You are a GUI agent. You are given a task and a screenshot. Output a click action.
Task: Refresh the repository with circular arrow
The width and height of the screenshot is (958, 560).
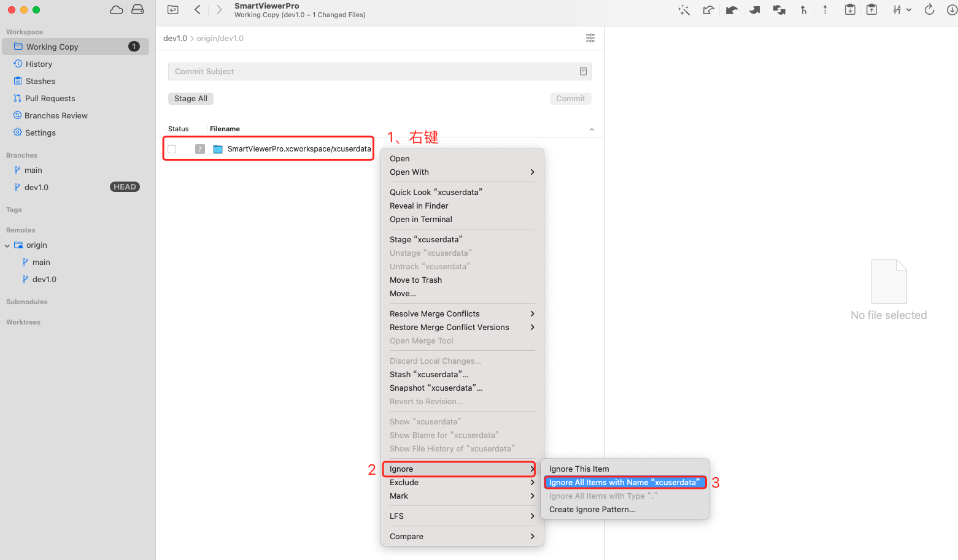point(929,10)
